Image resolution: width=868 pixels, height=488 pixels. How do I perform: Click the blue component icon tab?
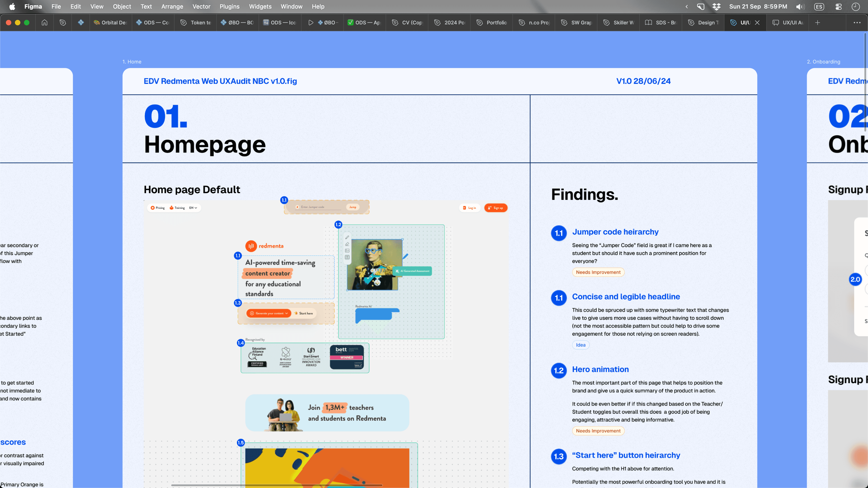click(81, 23)
